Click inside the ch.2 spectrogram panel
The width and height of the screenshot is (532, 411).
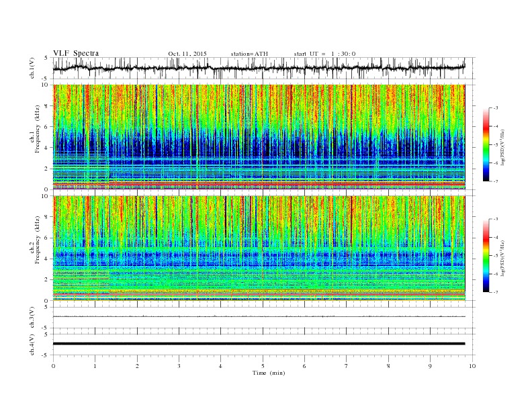point(259,248)
